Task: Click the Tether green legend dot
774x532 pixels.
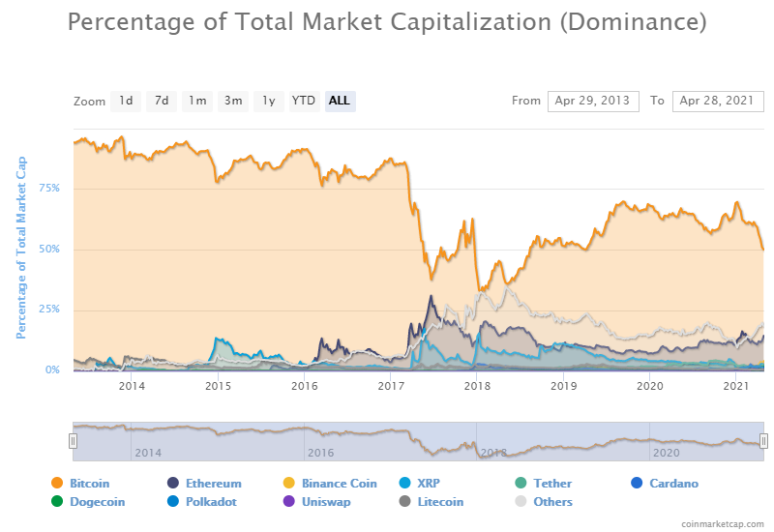Action: coord(521,483)
